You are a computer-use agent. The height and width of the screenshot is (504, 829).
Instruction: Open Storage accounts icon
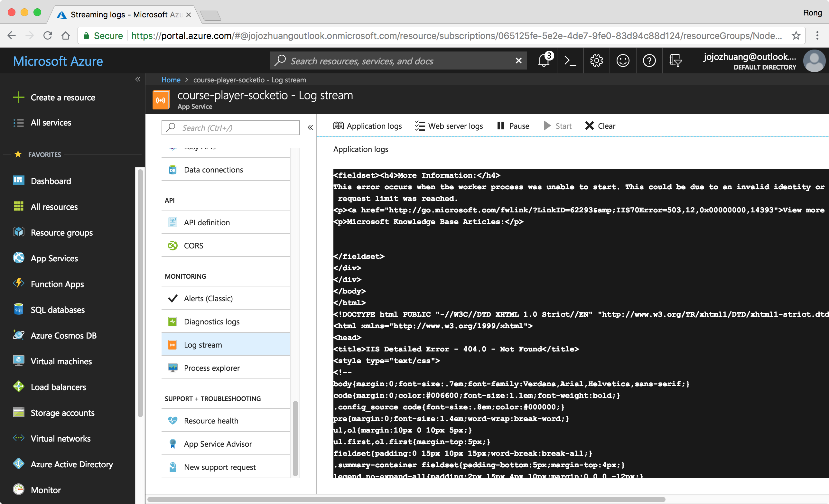(x=19, y=412)
